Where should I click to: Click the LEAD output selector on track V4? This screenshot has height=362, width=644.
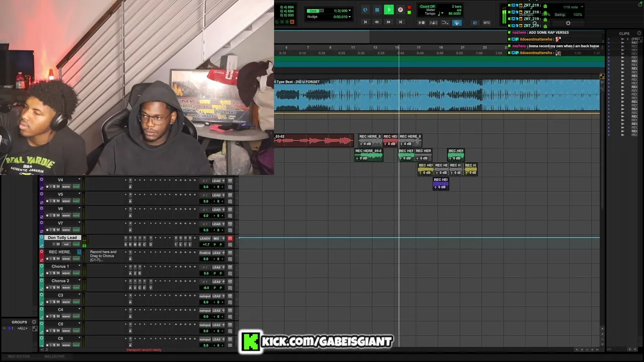(216, 180)
